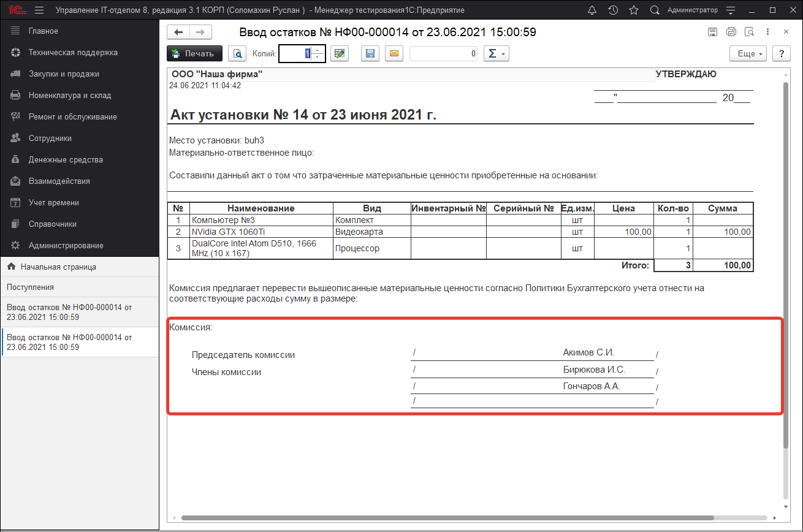Image resolution: width=803 pixels, height=532 pixels.
Task: Open history clock icon in title bar
Action: pyautogui.click(x=612, y=10)
